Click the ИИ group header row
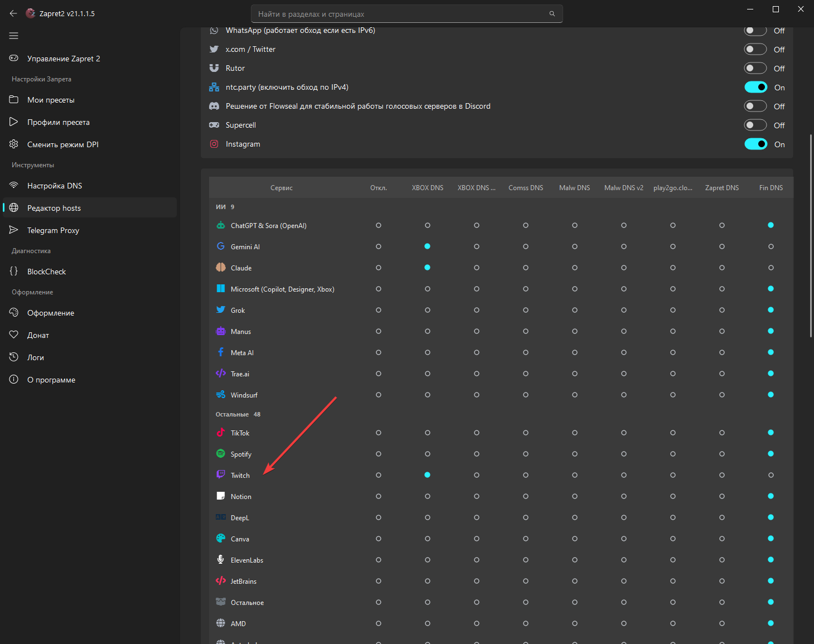This screenshot has height=644, width=814. pyautogui.click(x=501, y=207)
